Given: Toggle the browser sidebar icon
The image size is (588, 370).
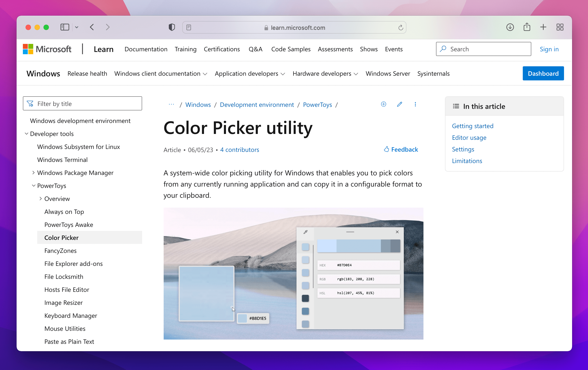Looking at the screenshot, I should coord(65,27).
